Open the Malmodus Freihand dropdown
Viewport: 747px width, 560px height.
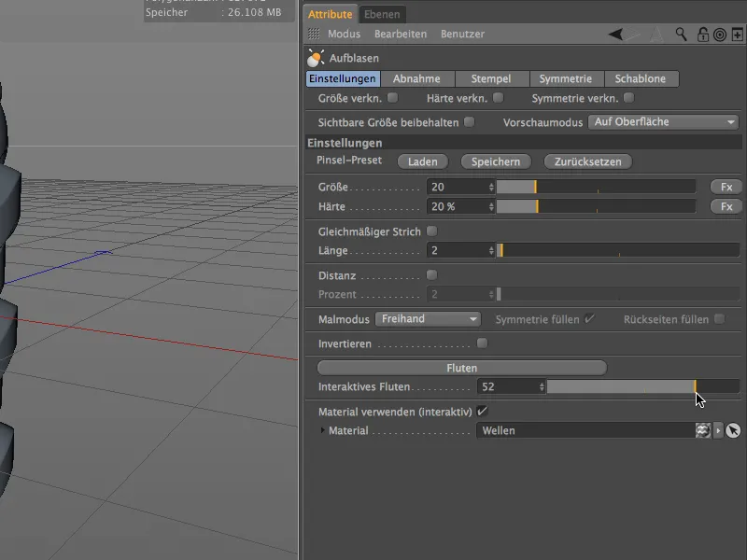[x=428, y=318]
